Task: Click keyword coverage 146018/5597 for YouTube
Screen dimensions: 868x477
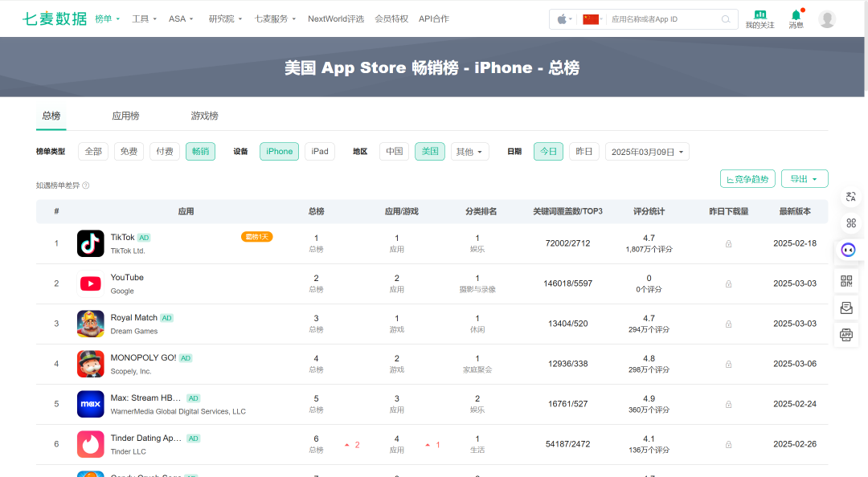Action: [x=568, y=283]
